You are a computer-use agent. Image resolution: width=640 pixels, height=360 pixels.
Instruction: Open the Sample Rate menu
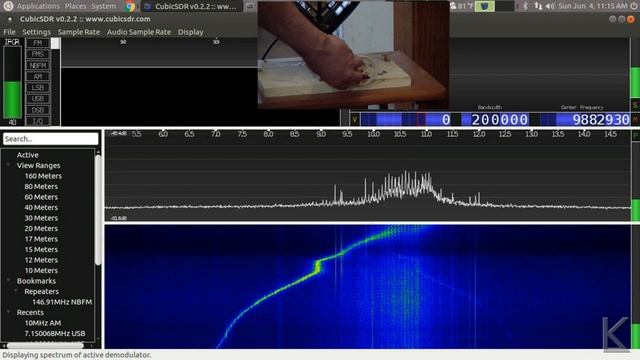[79, 32]
